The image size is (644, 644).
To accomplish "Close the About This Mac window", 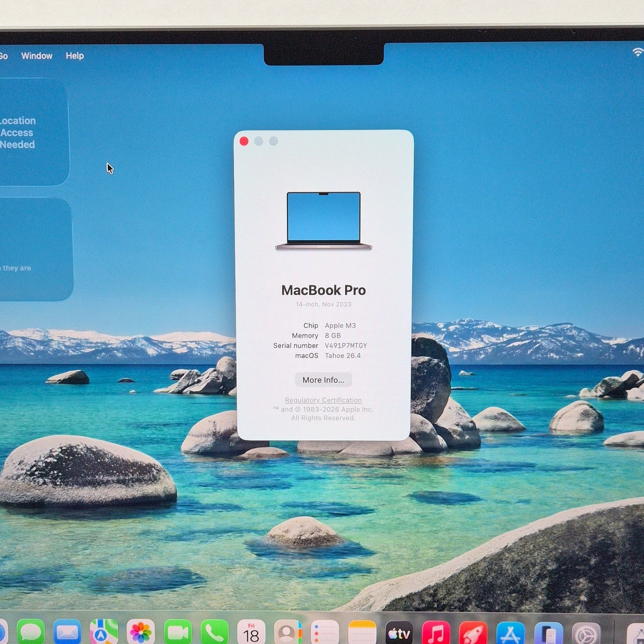I will (x=244, y=141).
